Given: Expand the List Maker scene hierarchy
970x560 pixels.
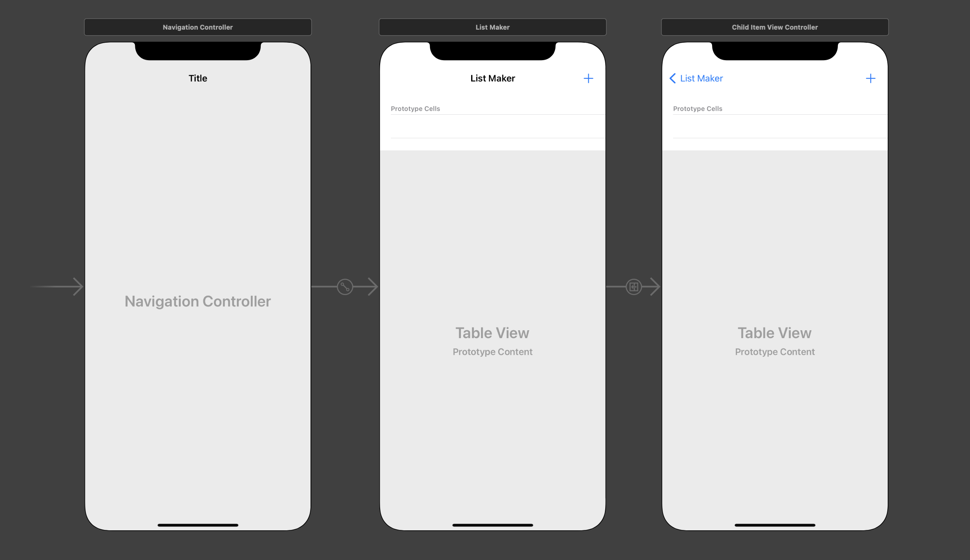Looking at the screenshot, I should [493, 27].
